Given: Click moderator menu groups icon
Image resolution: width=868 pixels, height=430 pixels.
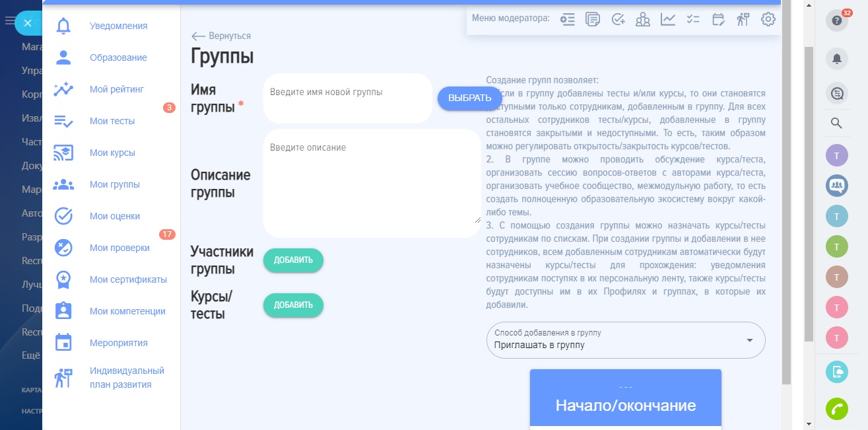Looking at the screenshot, I should point(643,19).
